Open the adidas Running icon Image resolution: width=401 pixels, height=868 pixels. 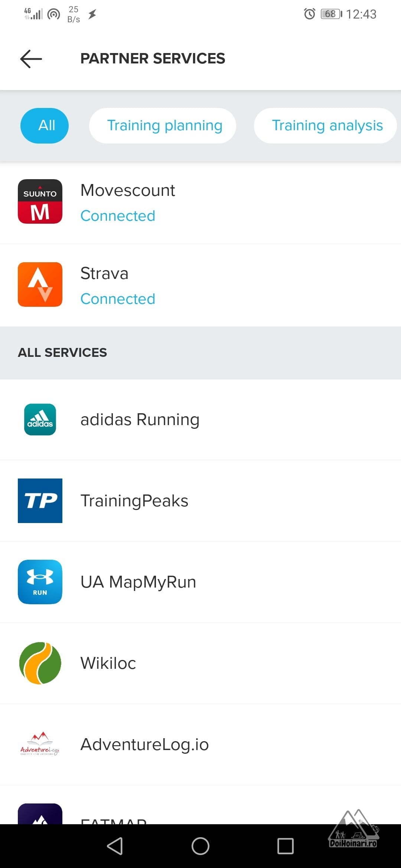[x=40, y=420]
